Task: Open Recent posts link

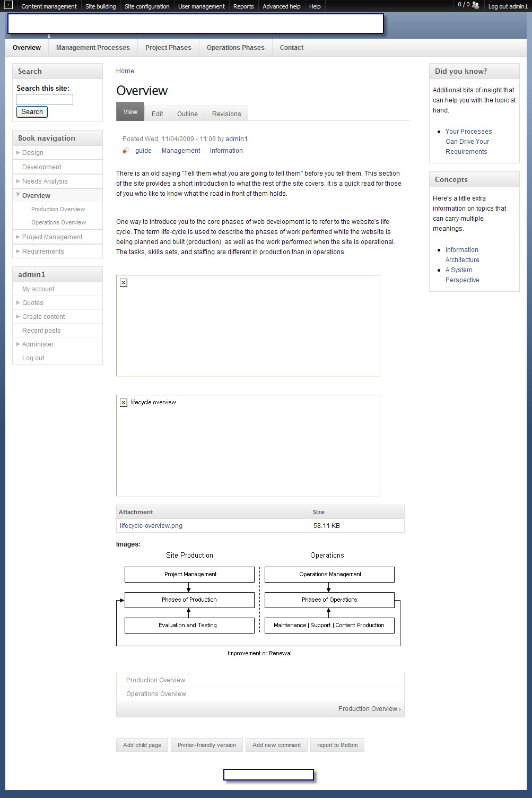Action: (41, 331)
